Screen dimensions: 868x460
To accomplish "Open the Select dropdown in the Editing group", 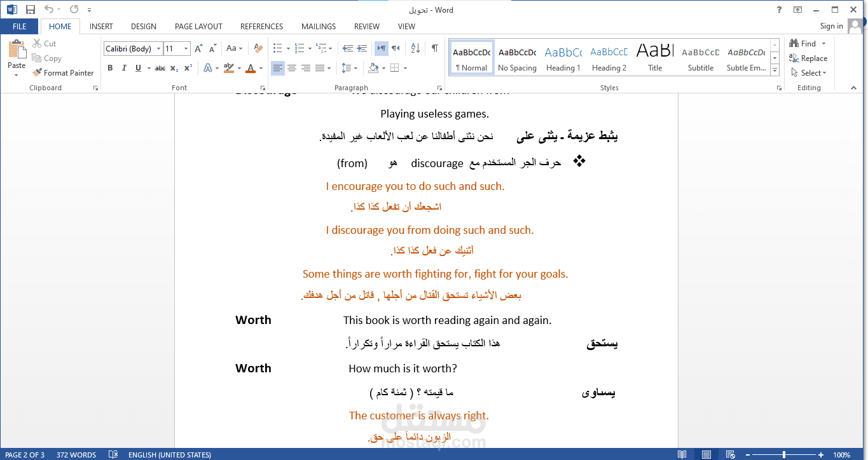I will [808, 73].
